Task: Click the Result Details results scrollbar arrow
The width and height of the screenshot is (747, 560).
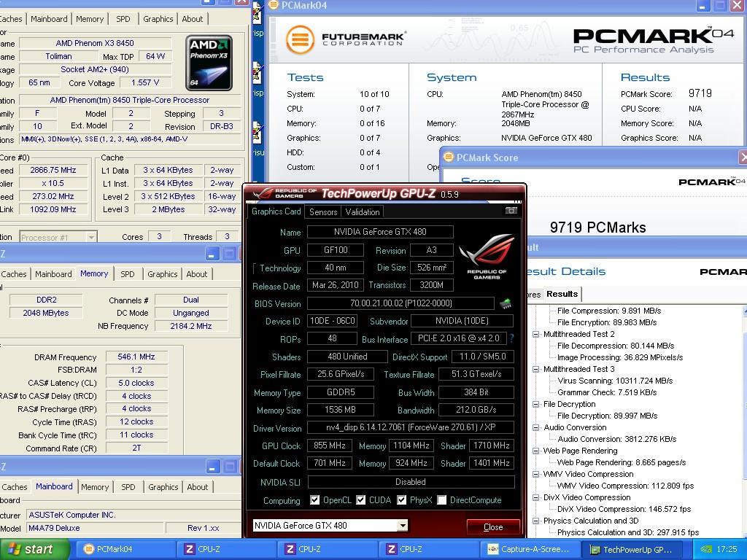Action: tap(745, 311)
